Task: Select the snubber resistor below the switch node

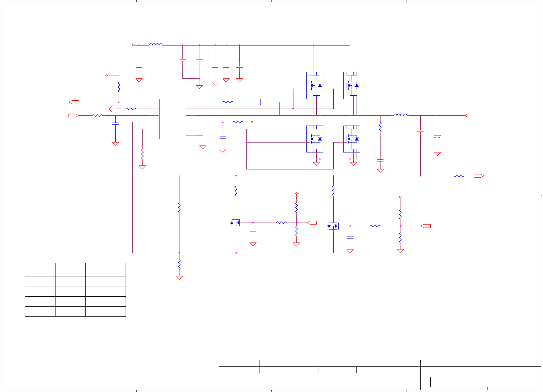Action: tap(380, 127)
